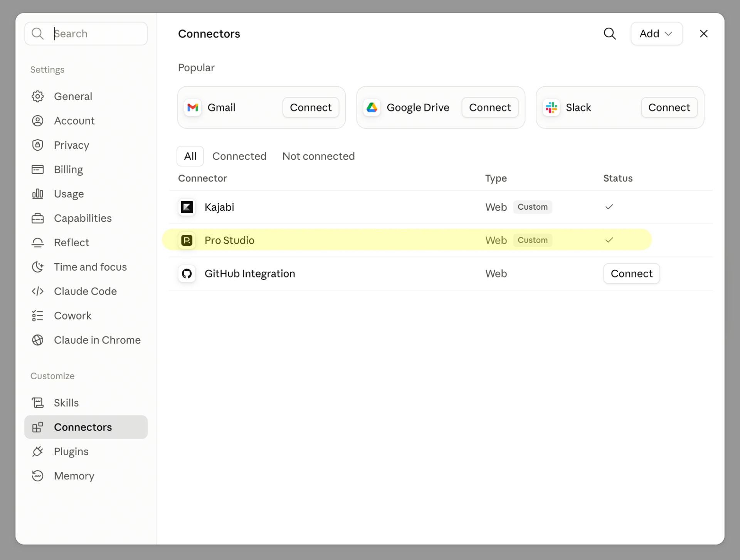Click the Type column header

496,178
